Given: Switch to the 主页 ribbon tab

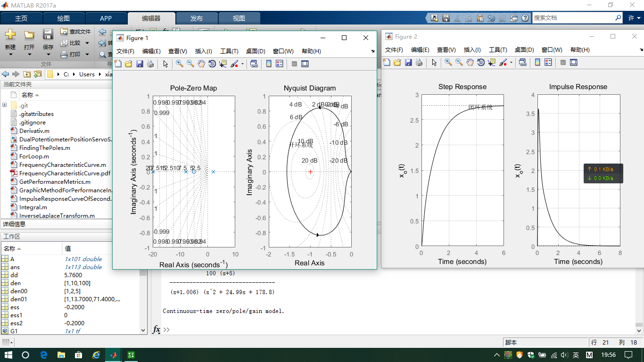Looking at the screenshot, I should (21, 18).
